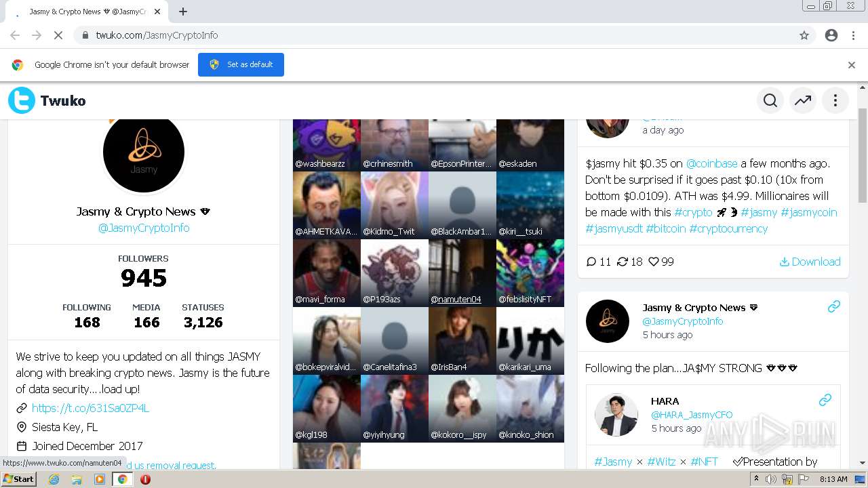Open the Windows Start menu
The image size is (868, 488).
point(19,479)
